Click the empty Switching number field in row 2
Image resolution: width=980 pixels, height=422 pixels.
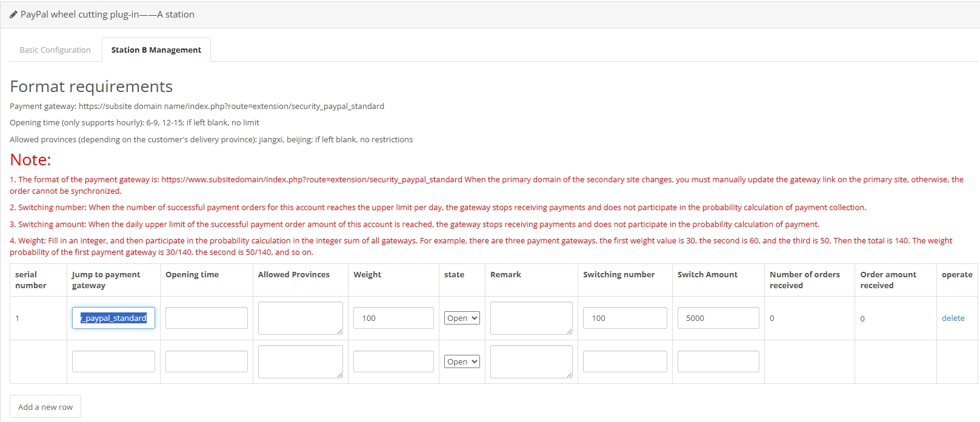tap(624, 361)
